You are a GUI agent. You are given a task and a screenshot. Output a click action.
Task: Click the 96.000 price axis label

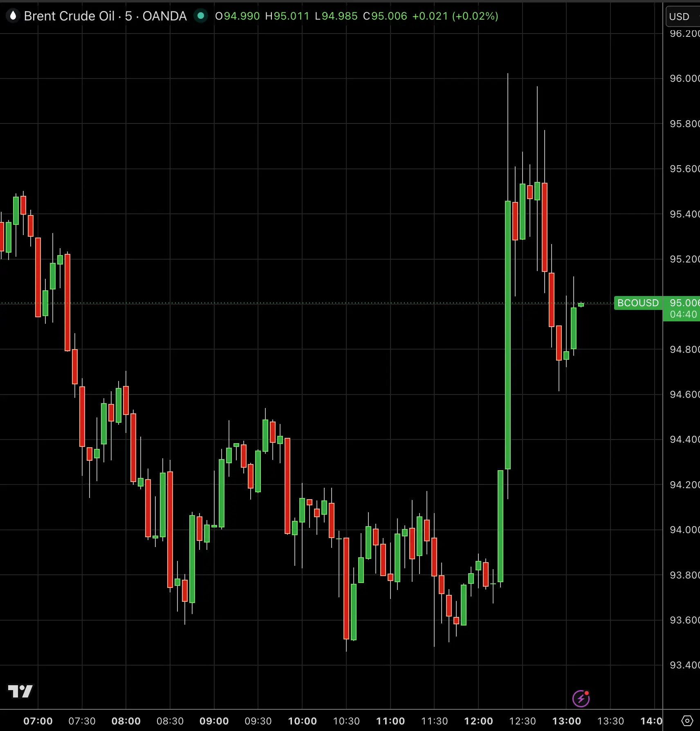tap(684, 78)
